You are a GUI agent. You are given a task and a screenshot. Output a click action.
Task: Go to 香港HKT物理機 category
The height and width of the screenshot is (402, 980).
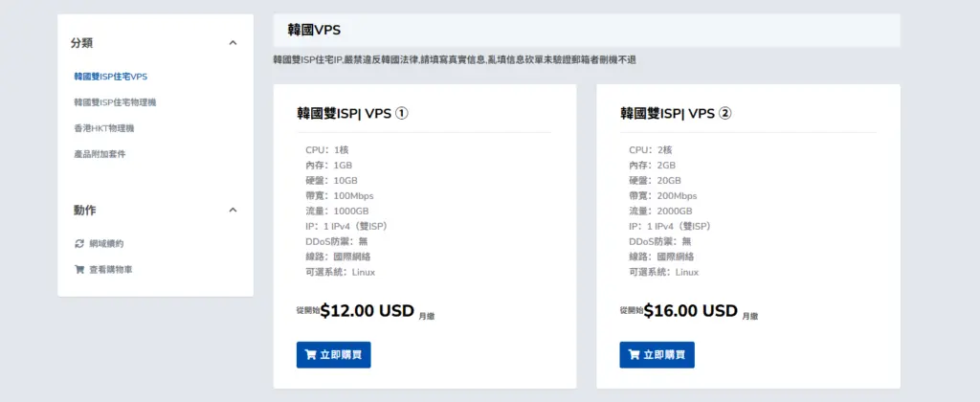click(x=104, y=127)
